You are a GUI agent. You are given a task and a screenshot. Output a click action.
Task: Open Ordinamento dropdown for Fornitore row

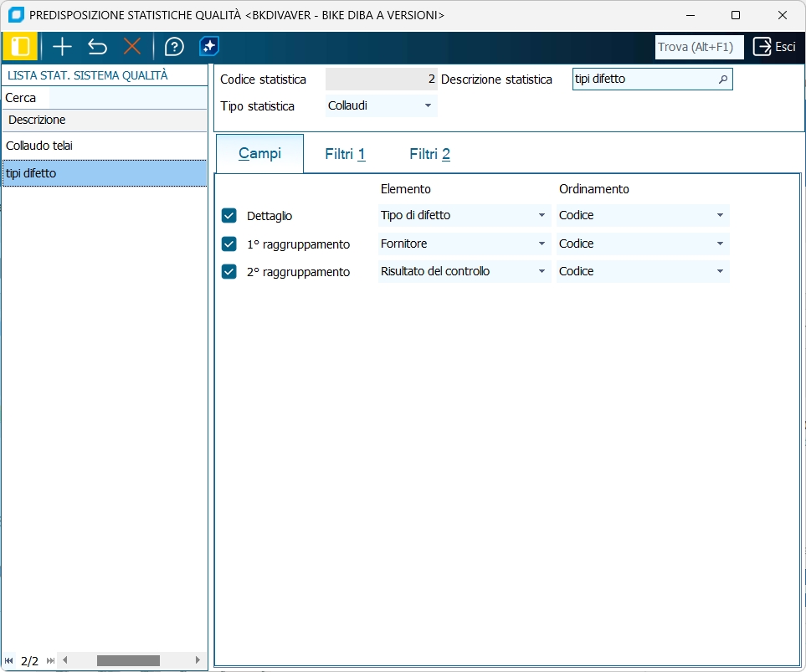click(720, 244)
